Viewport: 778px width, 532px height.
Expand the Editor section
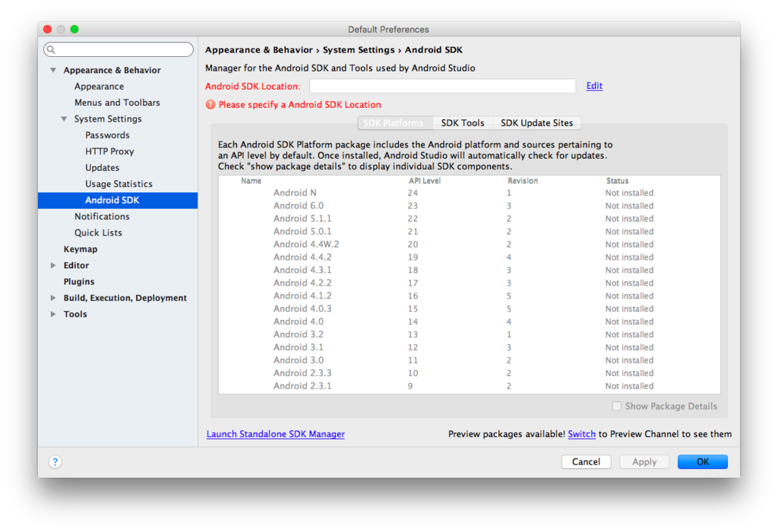[53, 265]
